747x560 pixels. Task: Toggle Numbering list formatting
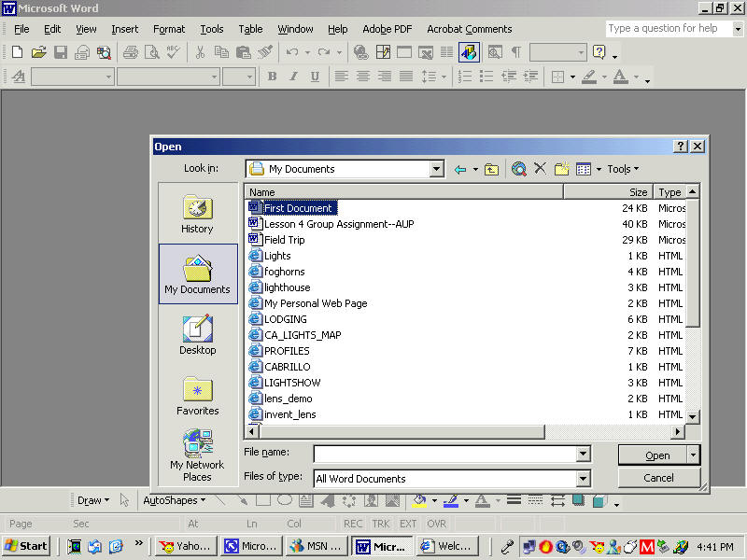(x=464, y=77)
